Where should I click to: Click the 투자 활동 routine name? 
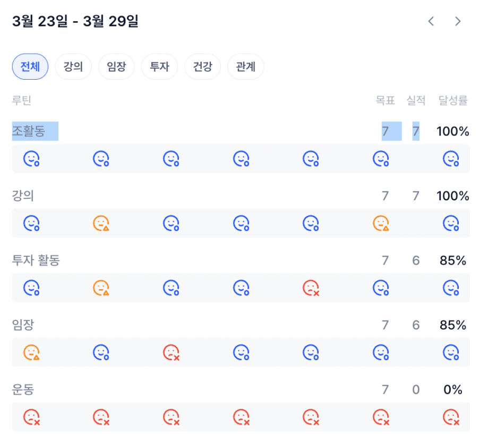(36, 260)
